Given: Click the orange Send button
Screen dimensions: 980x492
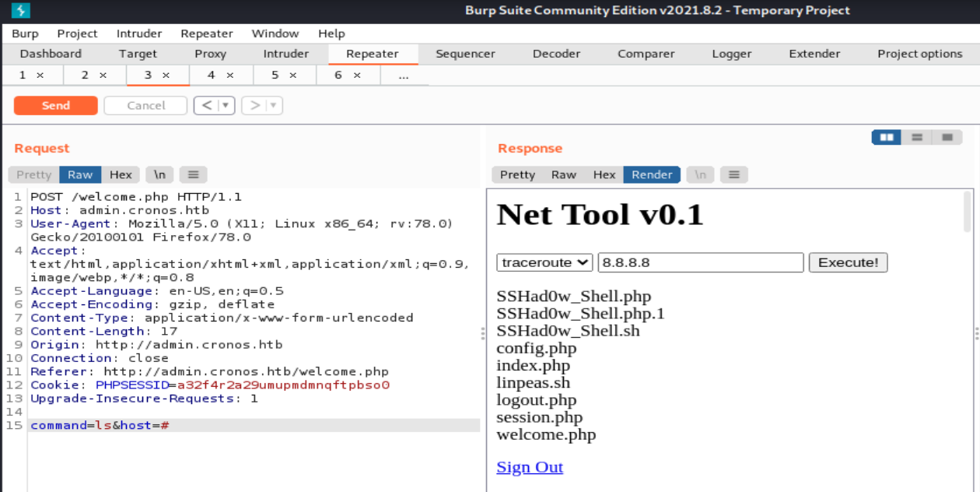Looking at the screenshot, I should (56, 105).
